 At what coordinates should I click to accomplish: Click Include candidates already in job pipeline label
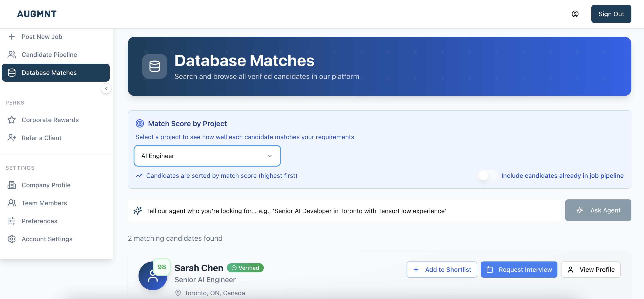562,176
